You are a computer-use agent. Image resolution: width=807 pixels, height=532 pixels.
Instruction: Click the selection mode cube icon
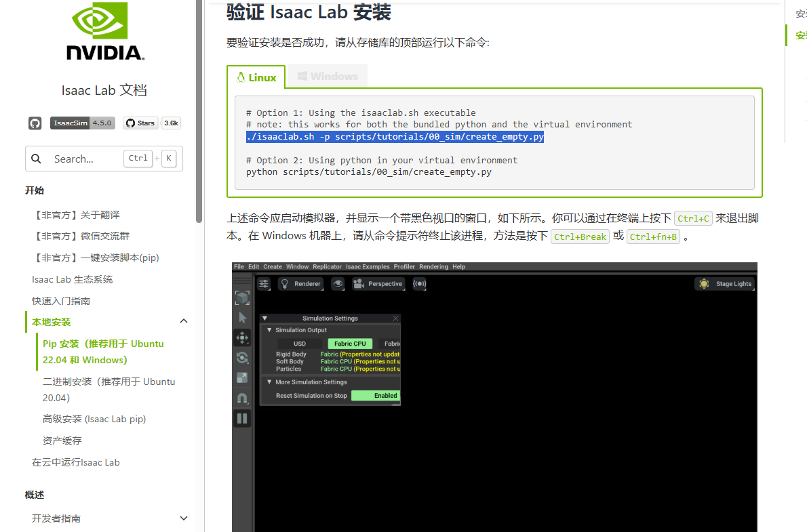(x=242, y=298)
